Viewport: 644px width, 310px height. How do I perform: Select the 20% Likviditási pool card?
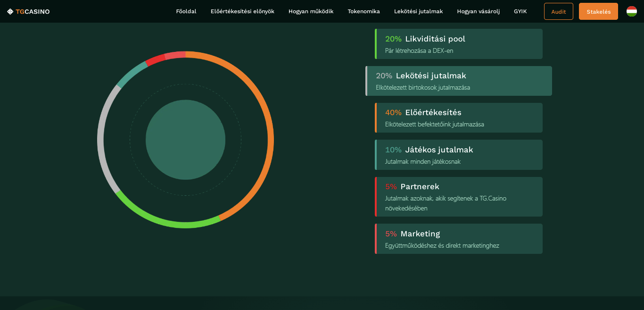tap(459, 44)
